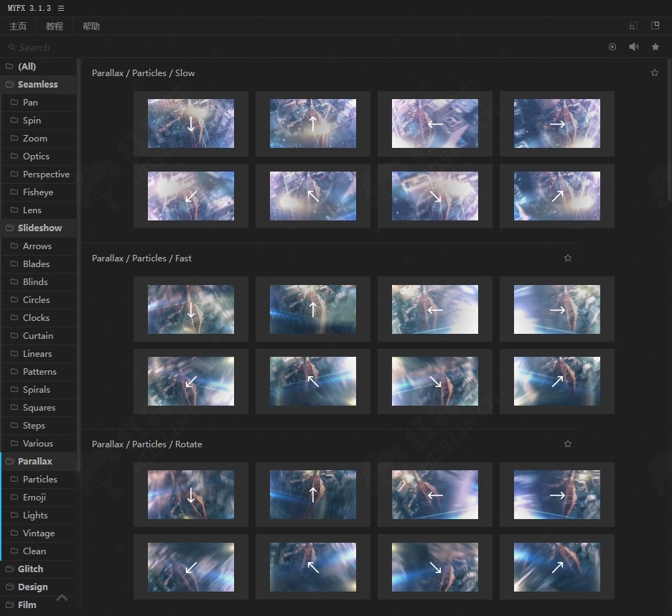Open the panel hamburger menu beside MYFX 3.1.3
Image resolution: width=672 pixels, height=616 pixels.
pyautogui.click(x=61, y=8)
